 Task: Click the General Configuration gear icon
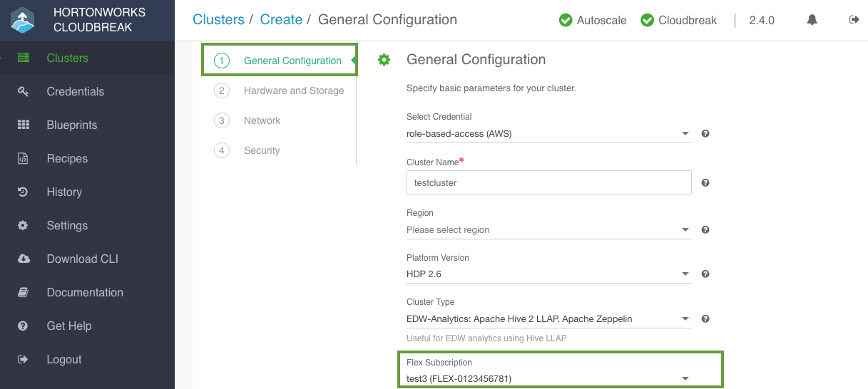tap(384, 60)
